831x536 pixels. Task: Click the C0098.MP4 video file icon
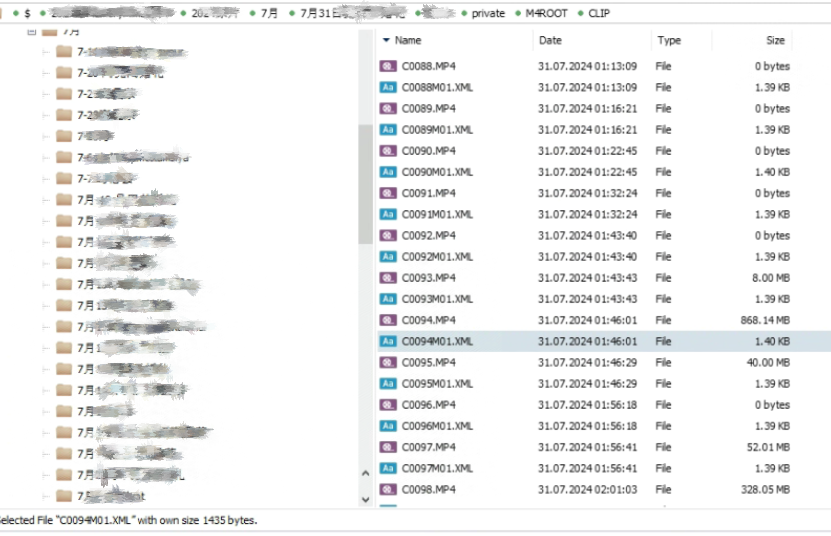388,490
